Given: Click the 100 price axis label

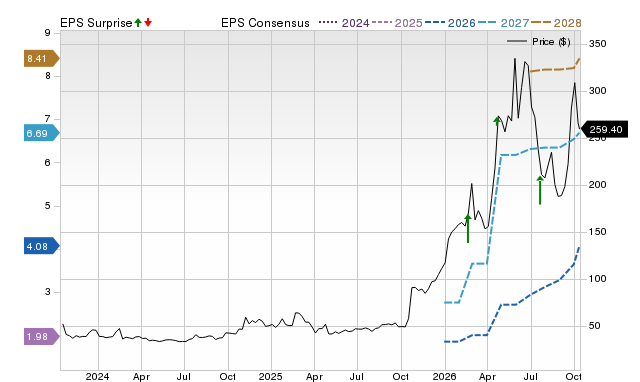Looking at the screenshot, I should click(x=597, y=279).
